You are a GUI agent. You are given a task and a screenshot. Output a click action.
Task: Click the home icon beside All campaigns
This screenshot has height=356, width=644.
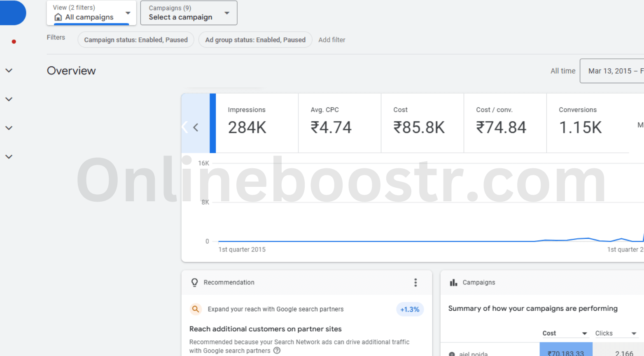coord(58,17)
